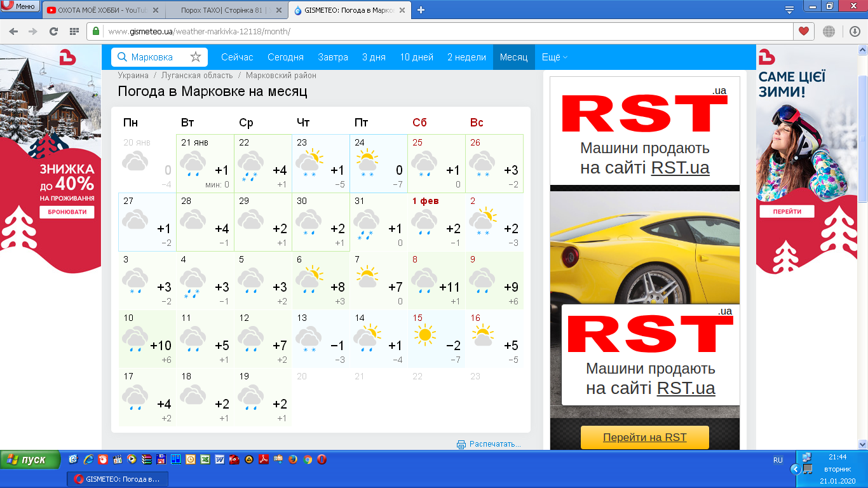The height and width of the screenshot is (488, 868).
Task: Open the day 15 sunny cell showing −2
Action: pyautogui.click(x=437, y=339)
